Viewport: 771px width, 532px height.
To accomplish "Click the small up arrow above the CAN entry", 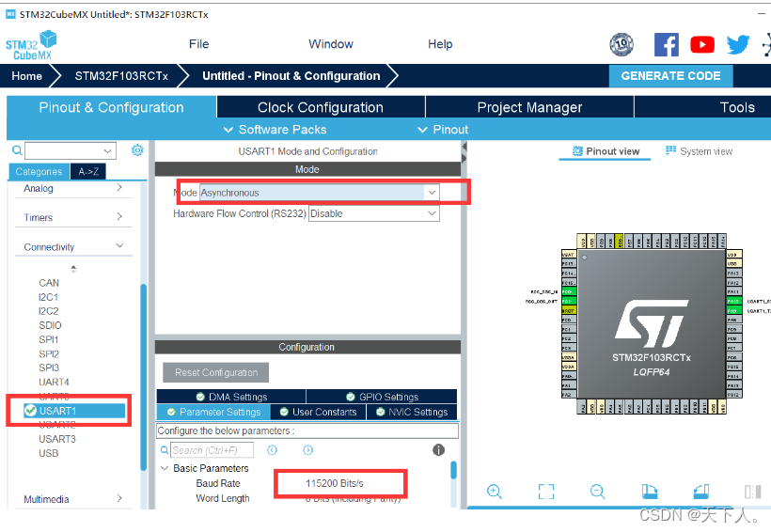I will (x=73, y=269).
